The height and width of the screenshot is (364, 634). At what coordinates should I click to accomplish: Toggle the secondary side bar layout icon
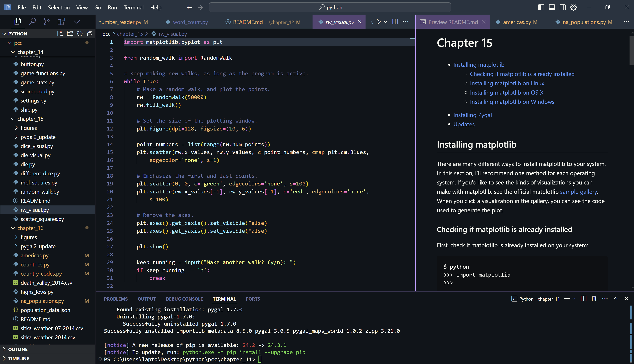(x=562, y=7)
